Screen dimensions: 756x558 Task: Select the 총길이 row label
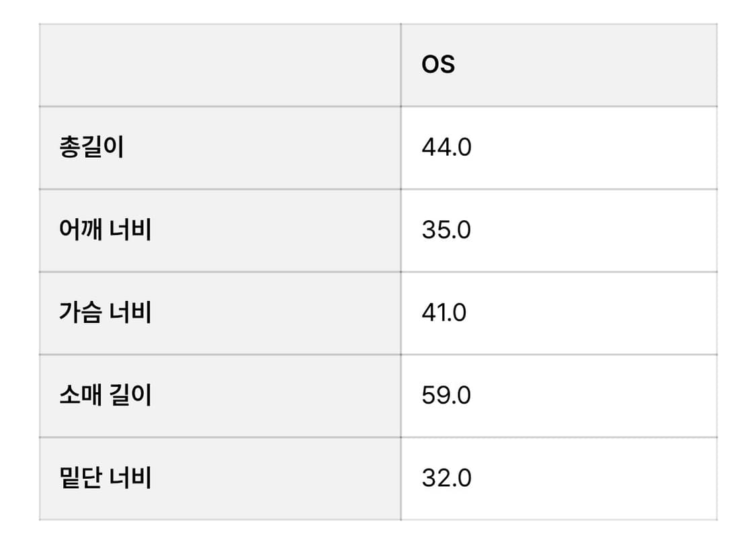point(91,148)
